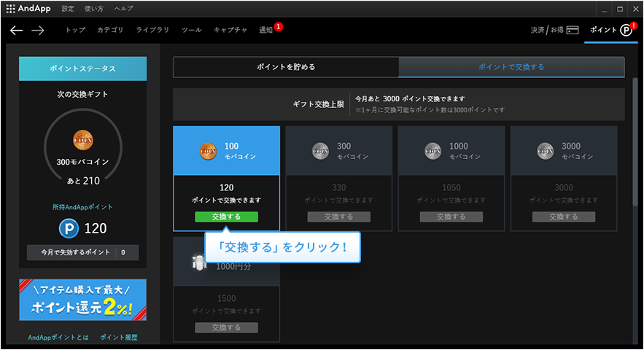Screen dimensions: 644x350
Task: Click the ポイント P icon in header
Action: (626, 30)
